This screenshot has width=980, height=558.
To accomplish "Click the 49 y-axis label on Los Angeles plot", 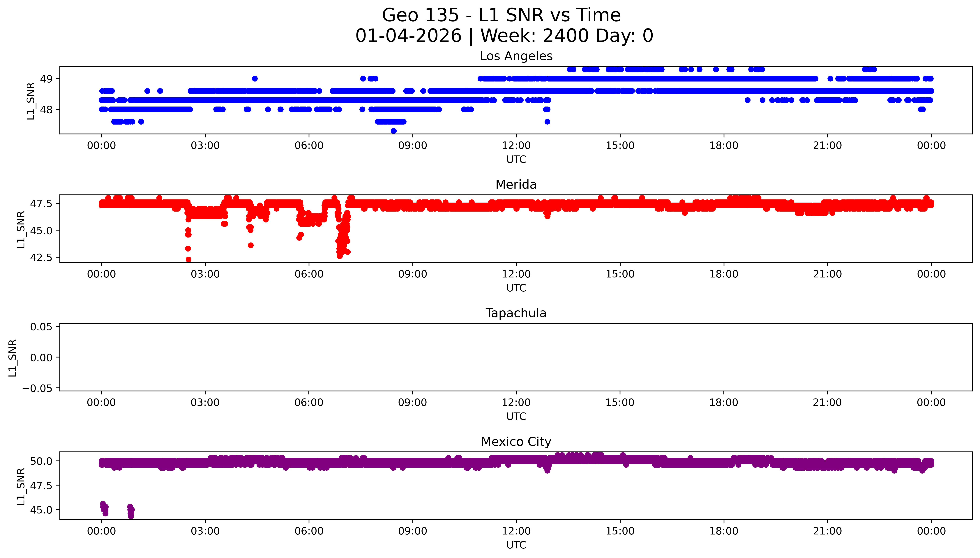I will [x=46, y=79].
